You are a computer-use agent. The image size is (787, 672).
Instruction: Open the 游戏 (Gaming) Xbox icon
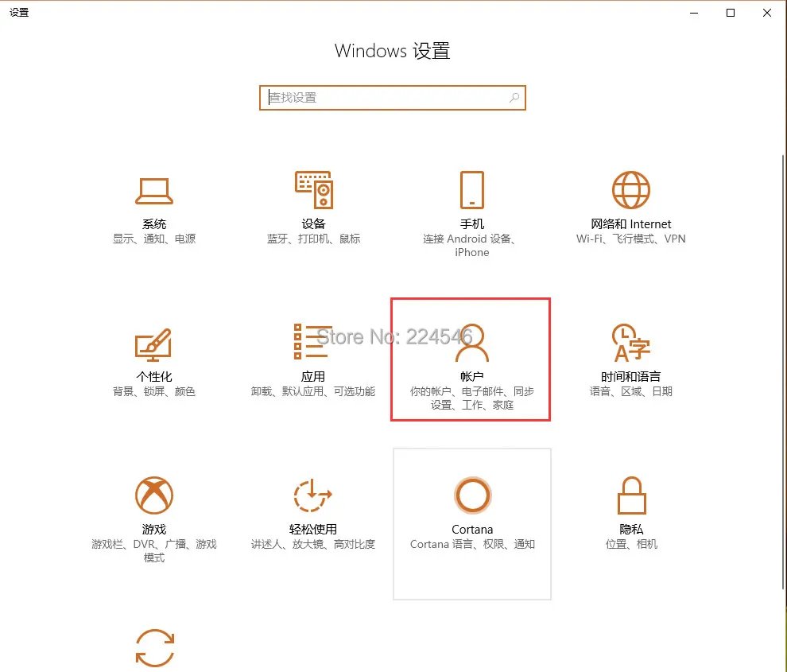point(154,495)
